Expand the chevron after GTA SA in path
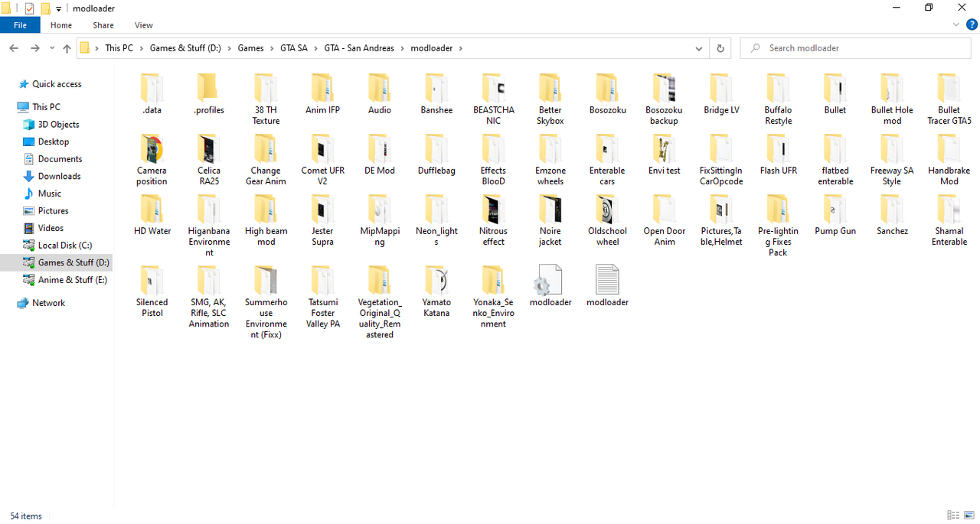Image resolution: width=980 pixels, height=524 pixels. pyautogui.click(x=315, y=48)
